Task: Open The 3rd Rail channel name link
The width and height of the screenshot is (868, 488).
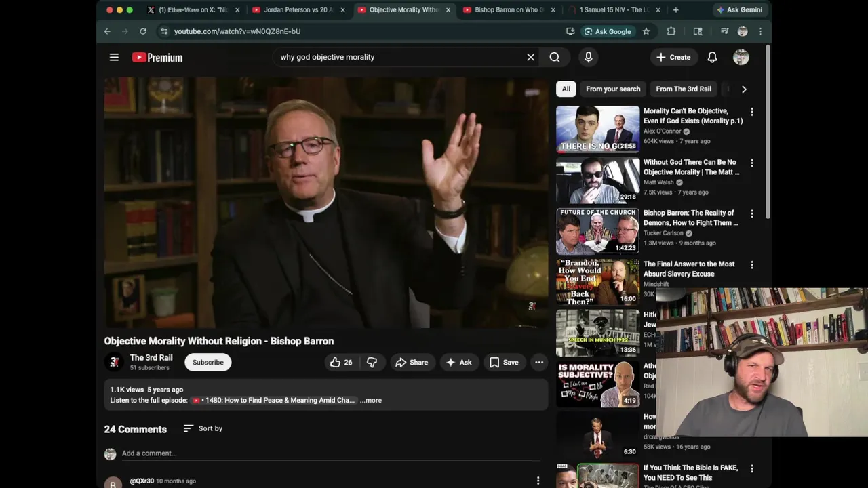Action: pyautogui.click(x=151, y=357)
